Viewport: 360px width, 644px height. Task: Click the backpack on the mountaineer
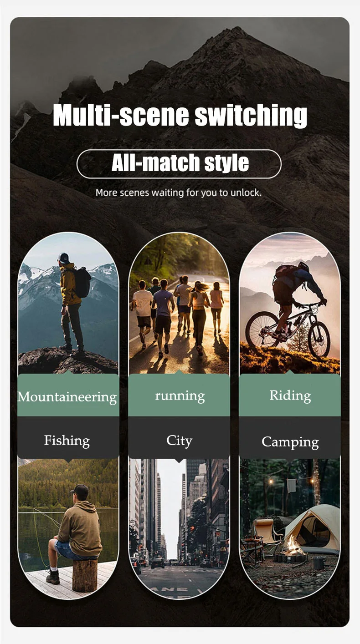coord(82,282)
